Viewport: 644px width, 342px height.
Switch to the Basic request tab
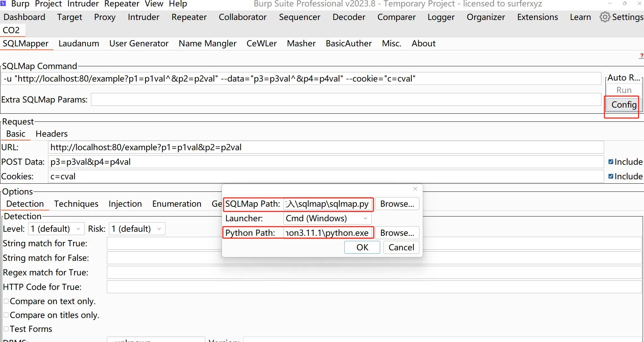click(x=16, y=134)
